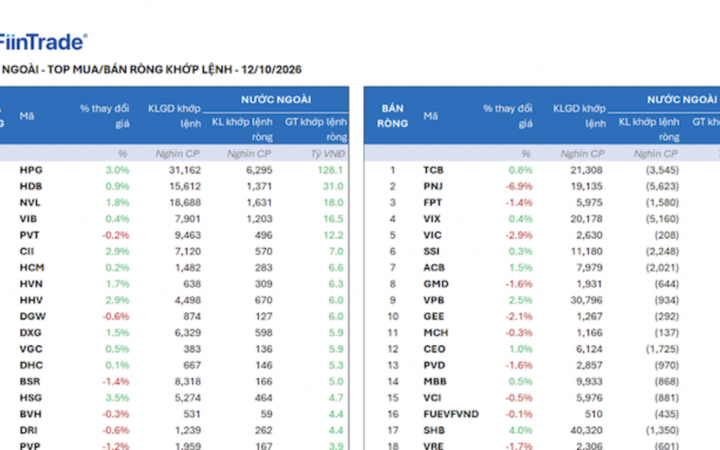Screen dimensions: 720x450
Task: Click SHB price change 4.0%
Action: 521,430
